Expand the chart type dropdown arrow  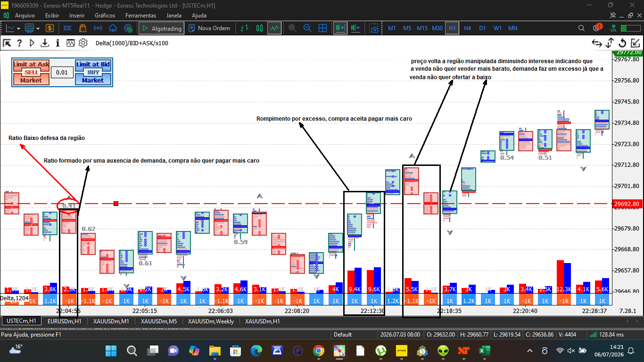(x=18, y=28)
